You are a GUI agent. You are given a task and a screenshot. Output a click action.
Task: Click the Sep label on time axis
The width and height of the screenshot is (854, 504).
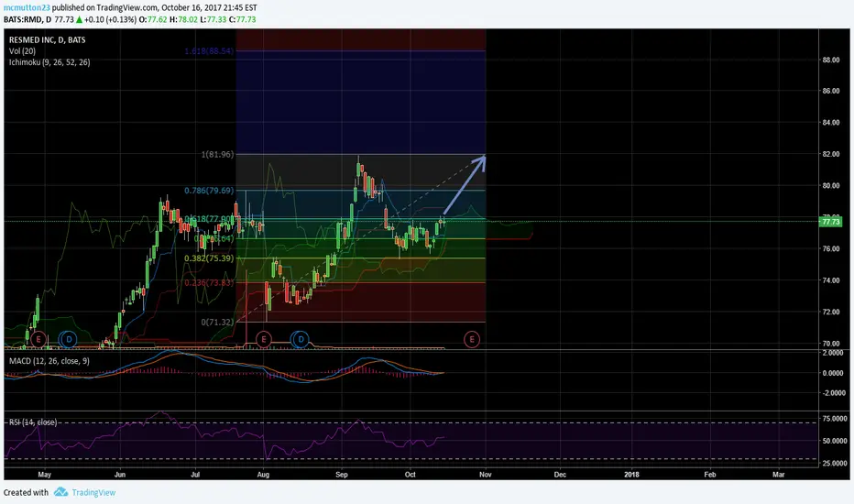pyautogui.click(x=342, y=475)
